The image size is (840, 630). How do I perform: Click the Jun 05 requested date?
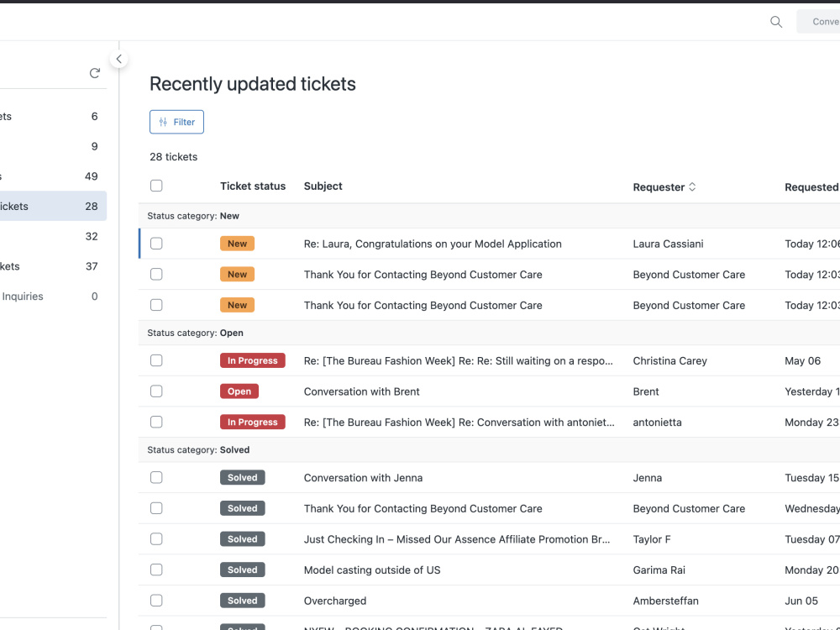pyautogui.click(x=801, y=601)
